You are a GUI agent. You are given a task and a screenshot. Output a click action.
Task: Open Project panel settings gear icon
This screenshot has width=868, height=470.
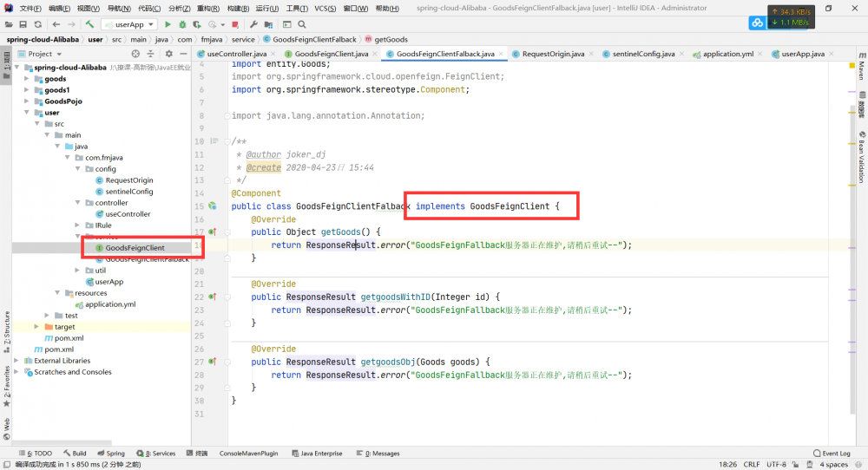coord(168,54)
